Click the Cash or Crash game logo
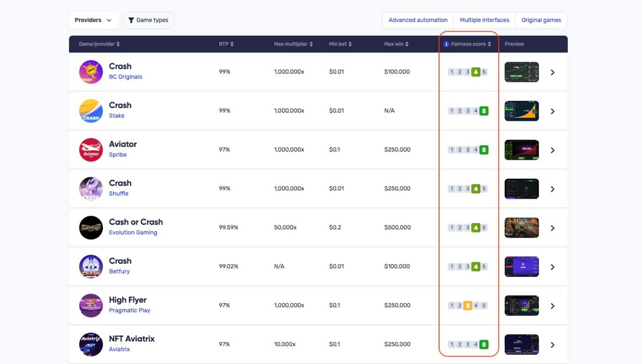The image size is (641, 364). pyautogui.click(x=91, y=227)
